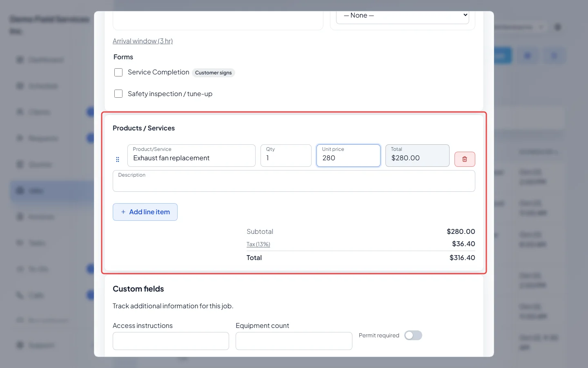The width and height of the screenshot is (588, 368).
Task: Click the Subtotal amount $280.00
Action: pos(461,231)
